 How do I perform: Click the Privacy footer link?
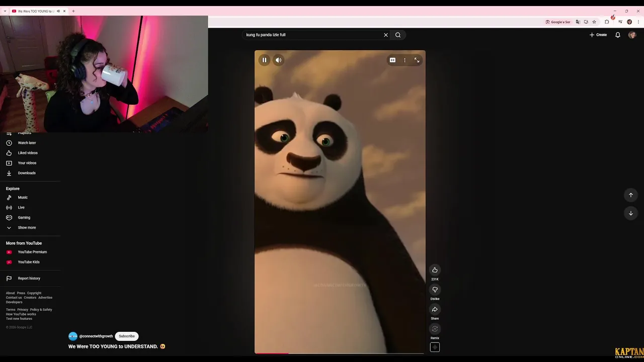tap(23, 310)
